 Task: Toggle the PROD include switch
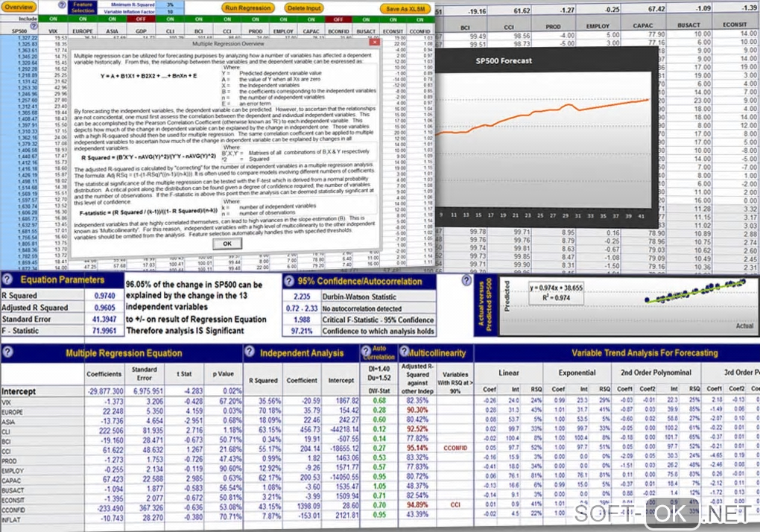pos(256,19)
